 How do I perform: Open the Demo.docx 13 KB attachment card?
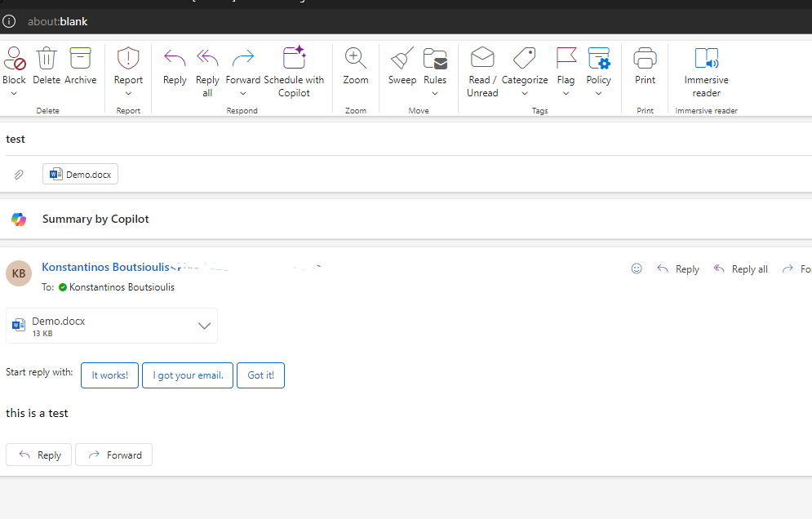[x=112, y=326]
